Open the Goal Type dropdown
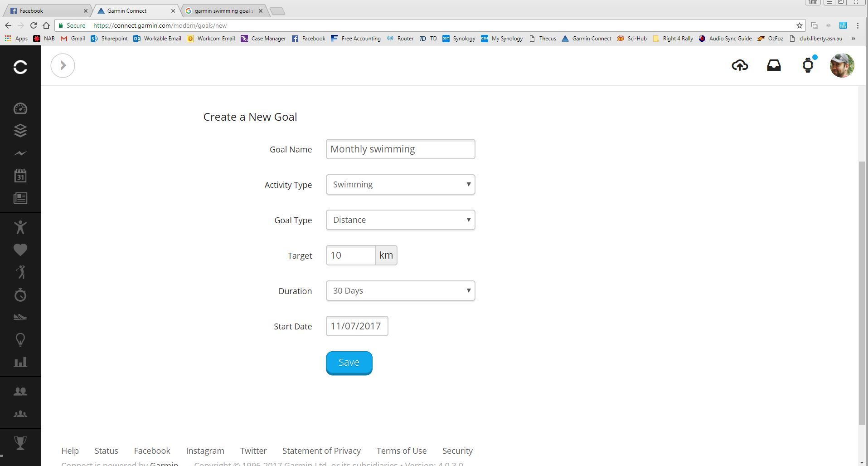 400,220
